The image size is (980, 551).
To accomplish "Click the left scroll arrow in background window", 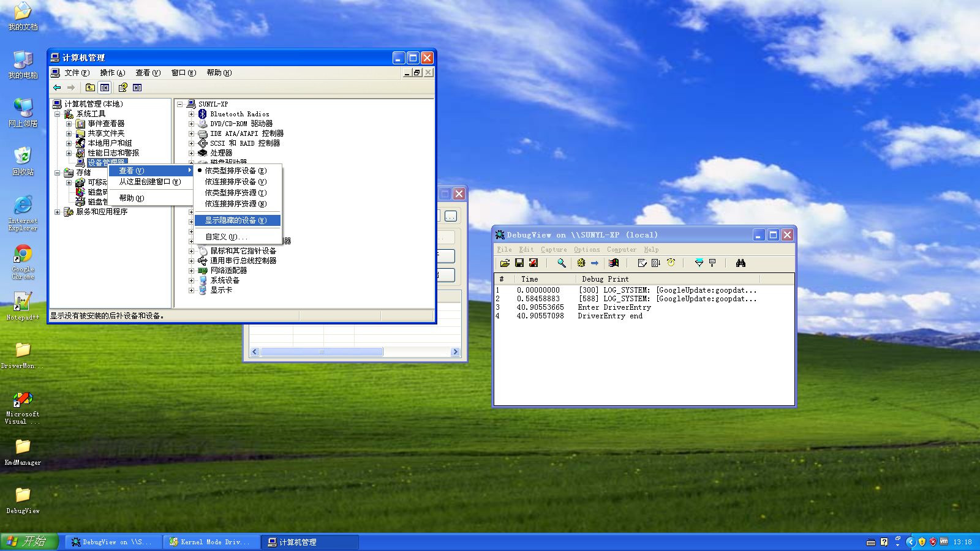I will tap(255, 352).
